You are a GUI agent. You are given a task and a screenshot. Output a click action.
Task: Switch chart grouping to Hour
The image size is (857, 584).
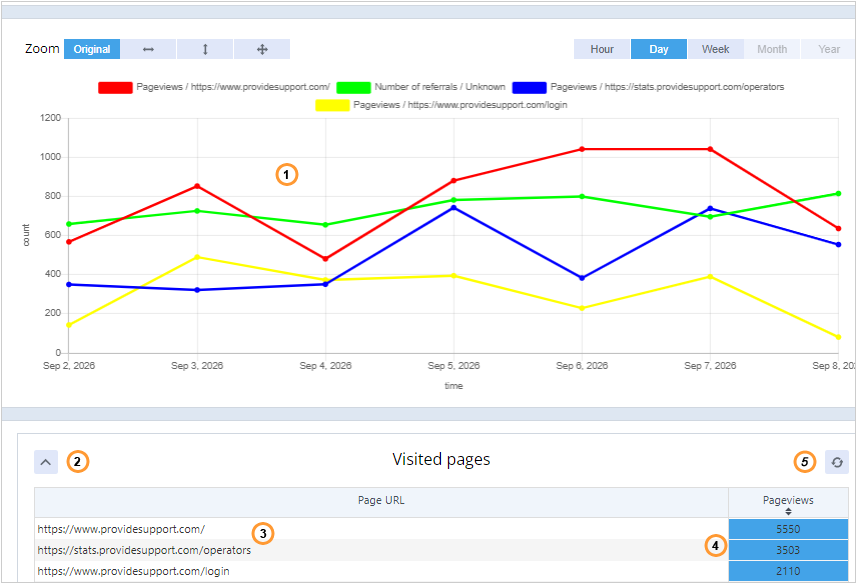(602, 49)
